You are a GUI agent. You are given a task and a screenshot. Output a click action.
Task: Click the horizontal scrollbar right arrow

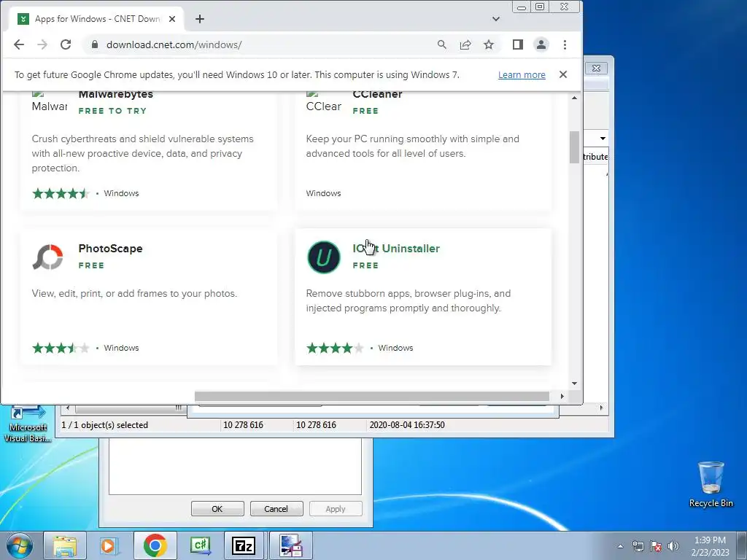[x=562, y=396]
